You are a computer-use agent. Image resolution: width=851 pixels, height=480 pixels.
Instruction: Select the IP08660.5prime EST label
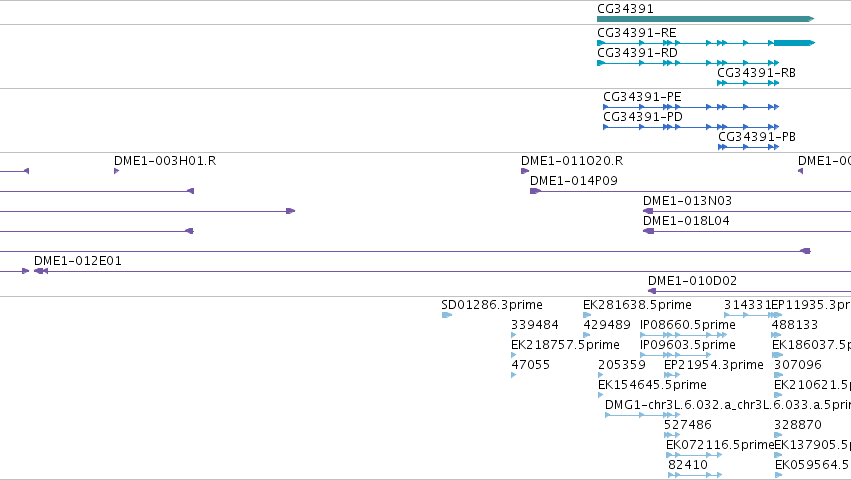pos(688,325)
